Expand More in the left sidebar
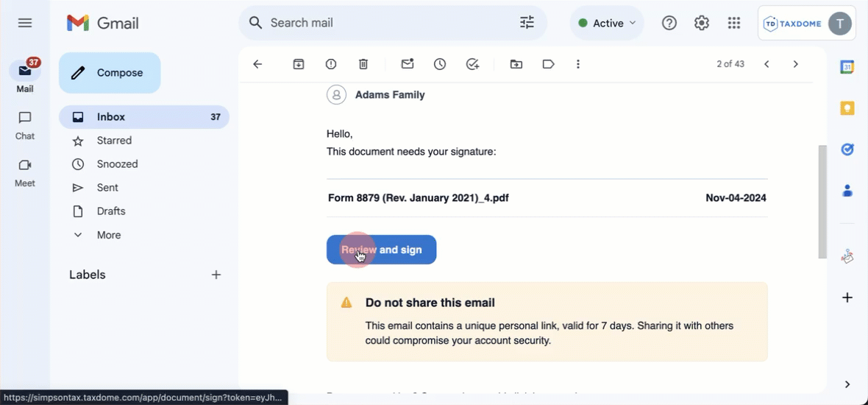The width and height of the screenshot is (868, 405). click(x=108, y=235)
